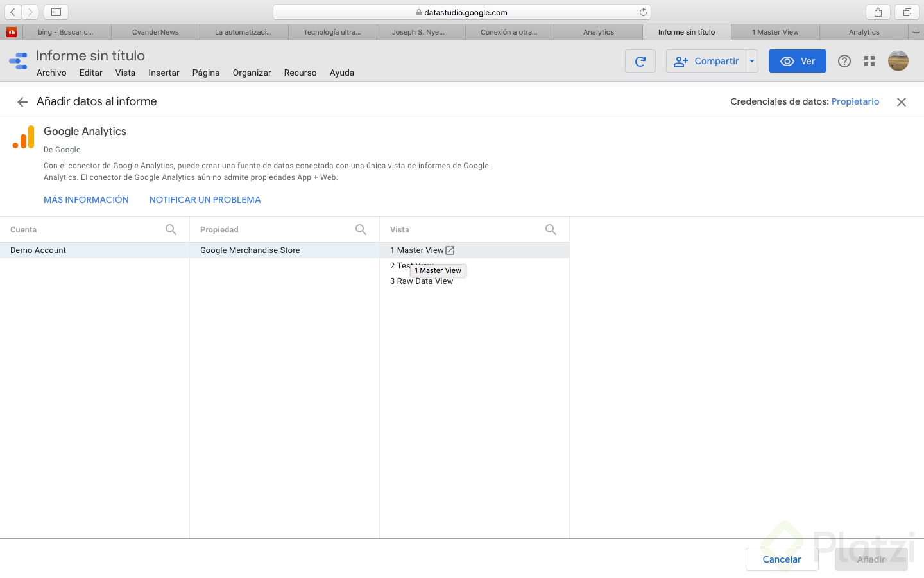
Task: Click the refresh data icon button
Action: tap(640, 62)
